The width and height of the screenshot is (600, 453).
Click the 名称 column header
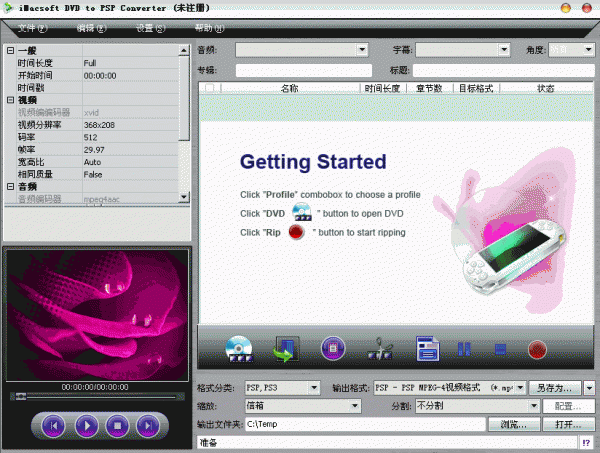click(290, 88)
